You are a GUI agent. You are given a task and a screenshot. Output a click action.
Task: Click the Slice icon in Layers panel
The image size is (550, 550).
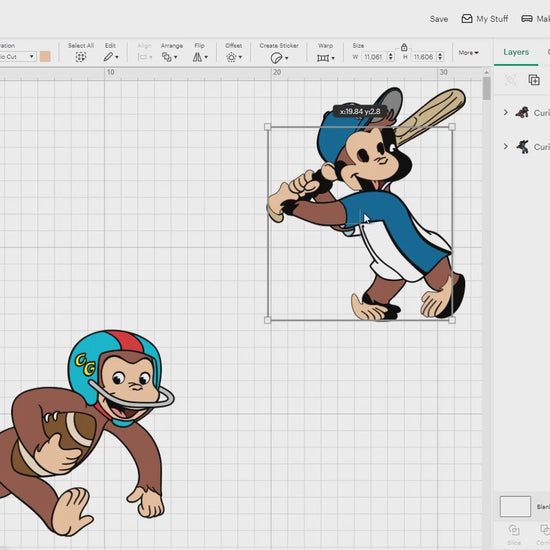(514, 530)
